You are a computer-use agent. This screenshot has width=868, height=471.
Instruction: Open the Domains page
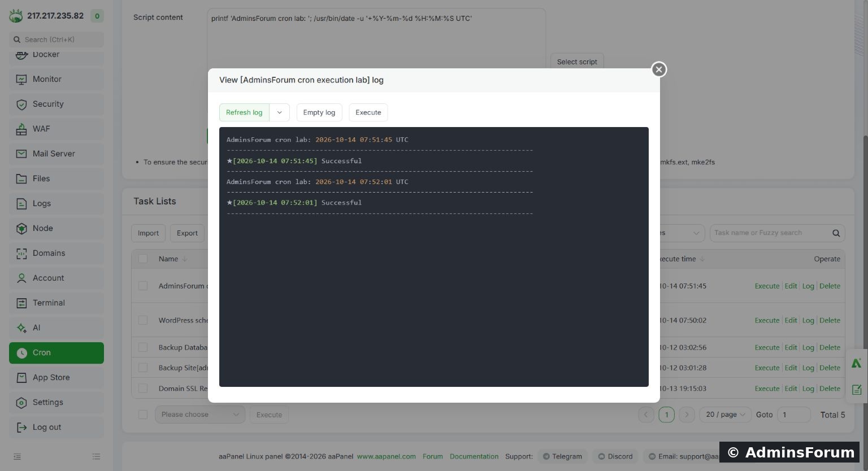(x=57, y=253)
